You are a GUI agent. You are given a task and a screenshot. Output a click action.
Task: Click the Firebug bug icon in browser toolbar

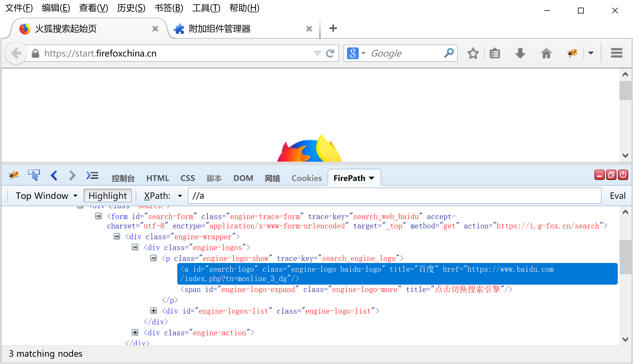point(572,53)
